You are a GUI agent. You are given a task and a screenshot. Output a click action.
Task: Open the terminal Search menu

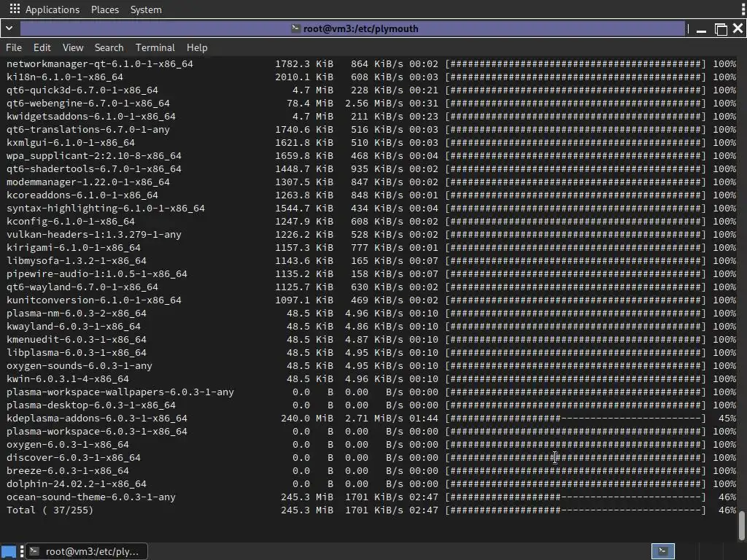(109, 47)
